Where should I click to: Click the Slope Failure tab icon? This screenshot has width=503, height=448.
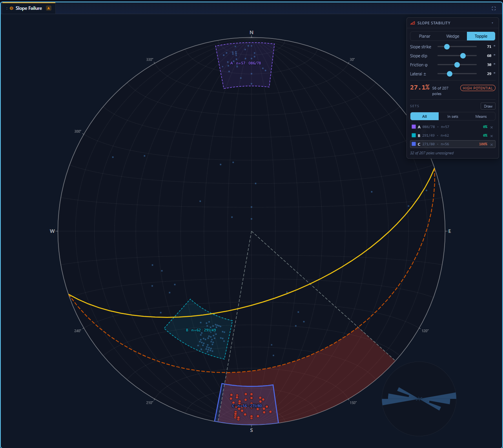(11, 8)
